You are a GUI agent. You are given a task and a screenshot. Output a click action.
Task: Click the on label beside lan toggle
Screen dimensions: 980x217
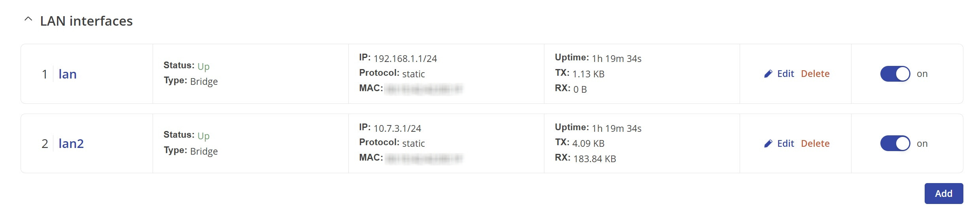pyautogui.click(x=922, y=74)
